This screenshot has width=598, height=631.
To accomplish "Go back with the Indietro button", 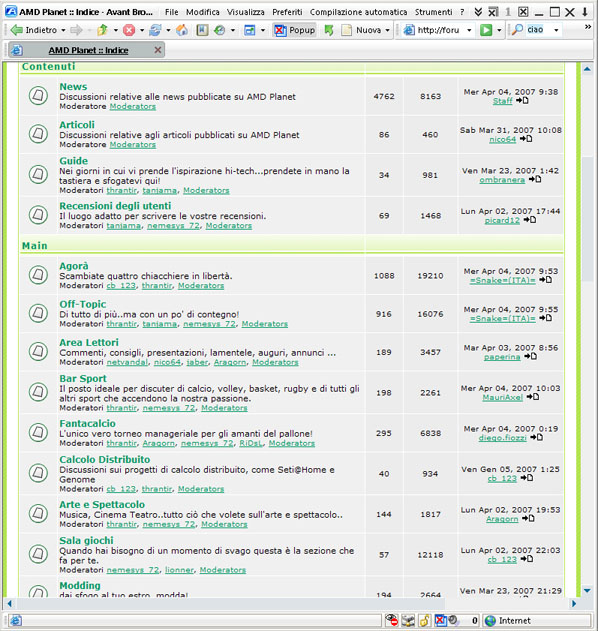I will point(34,30).
